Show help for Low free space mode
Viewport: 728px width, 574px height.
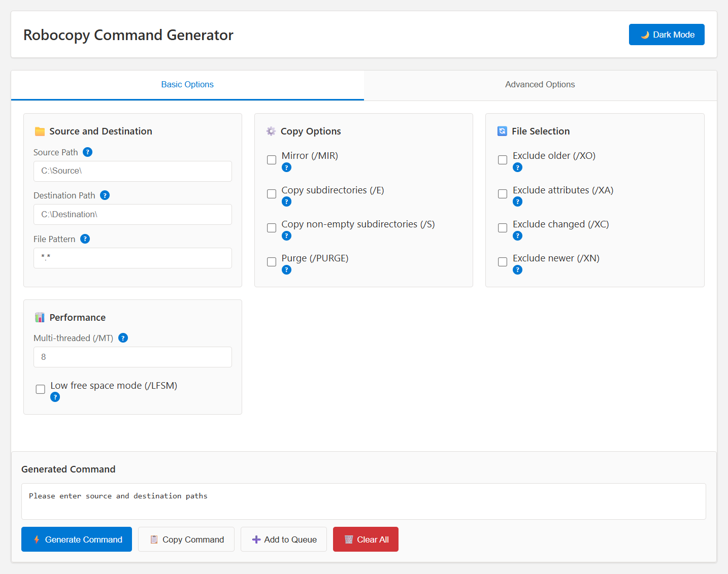[55, 397]
